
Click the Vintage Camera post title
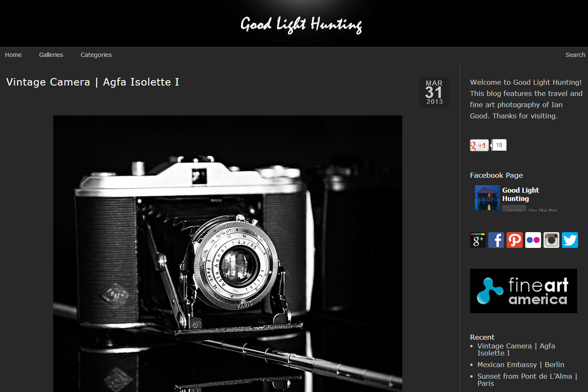(93, 82)
